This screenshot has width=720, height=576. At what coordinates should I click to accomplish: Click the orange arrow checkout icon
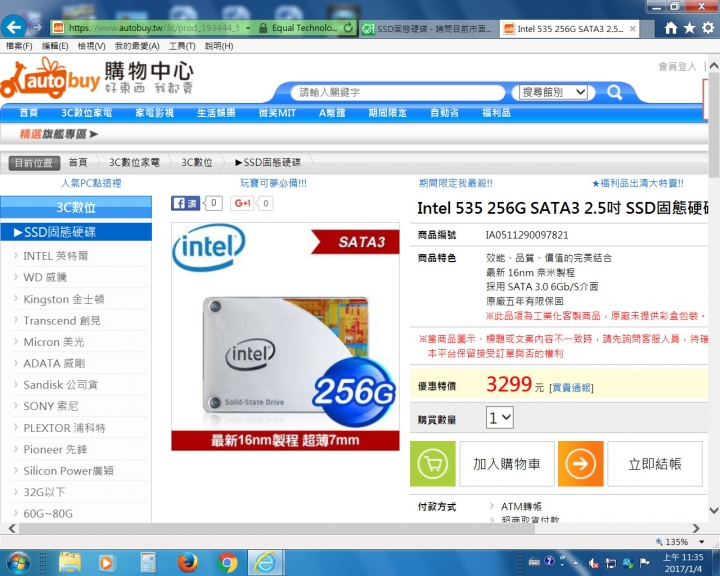click(580, 464)
